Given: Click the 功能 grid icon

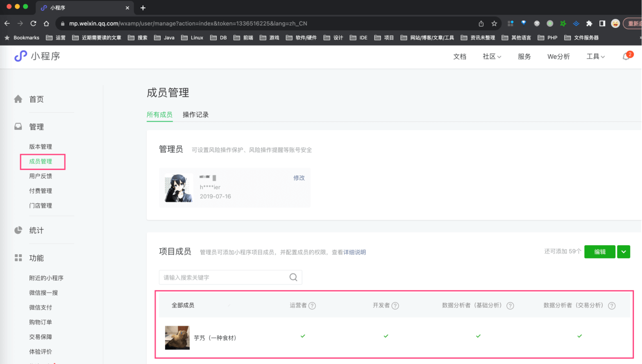Looking at the screenshot, I should [18, 258].
